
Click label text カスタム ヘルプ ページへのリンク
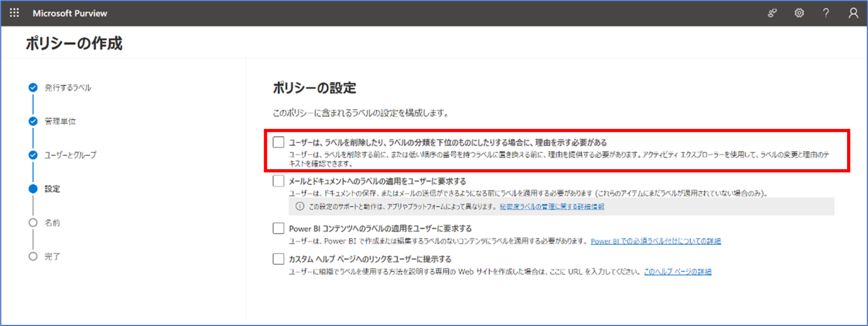click(370, 259)
